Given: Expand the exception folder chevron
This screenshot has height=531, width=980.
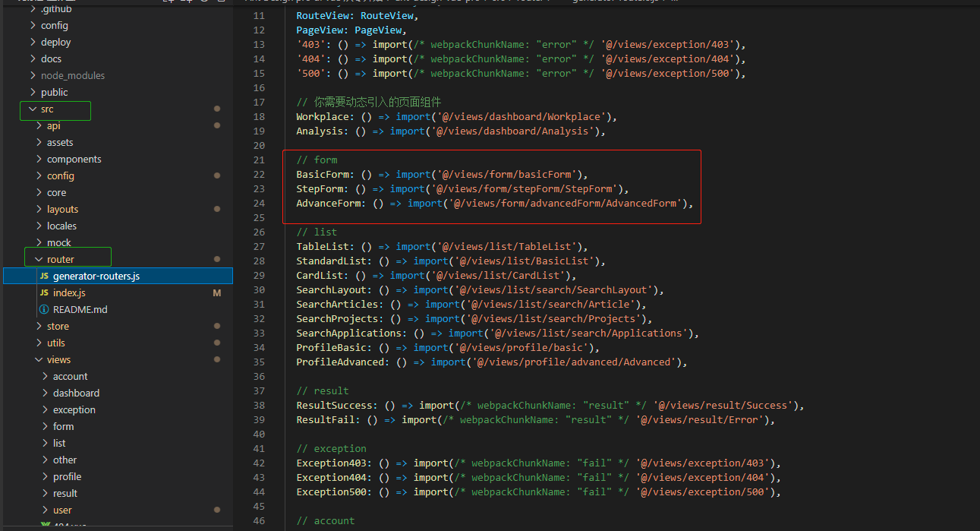Looking at the screenshot, I should (45, 409).
